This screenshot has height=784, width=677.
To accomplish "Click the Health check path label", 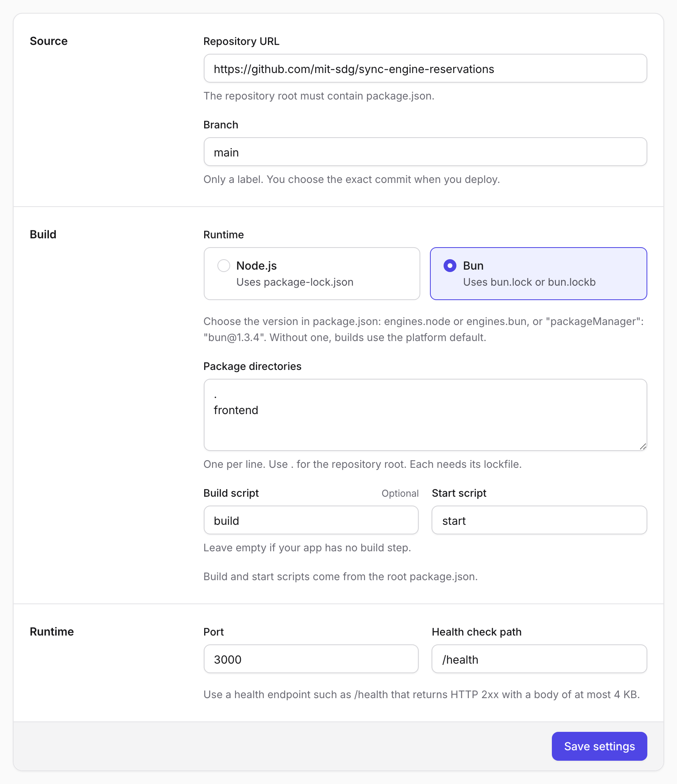I will coord(476,632).
